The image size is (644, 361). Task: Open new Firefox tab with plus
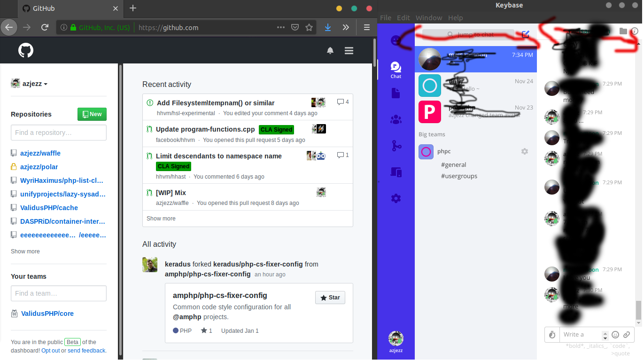point(133,8)
